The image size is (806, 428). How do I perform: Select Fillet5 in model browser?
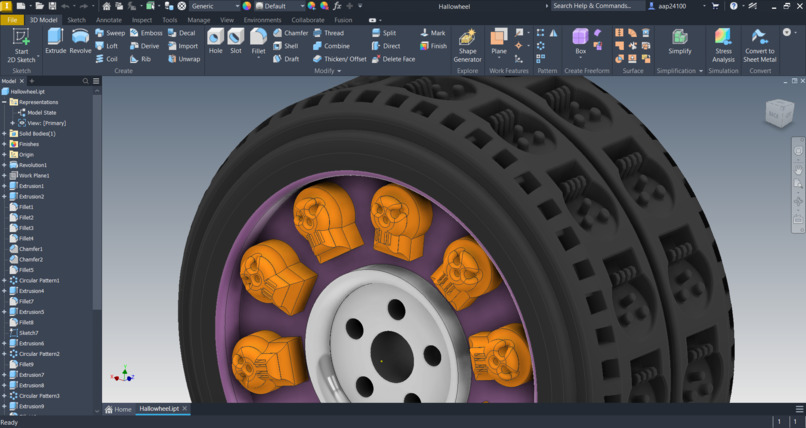[26, 270]
